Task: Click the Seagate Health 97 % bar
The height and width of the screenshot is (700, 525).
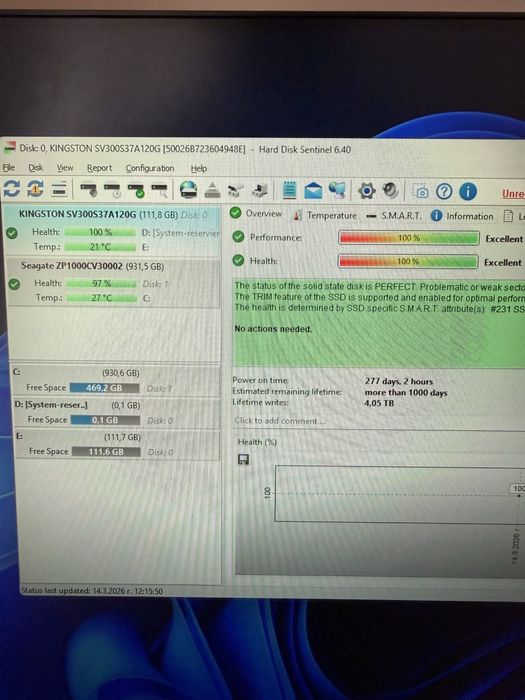Action: point(102,283)
